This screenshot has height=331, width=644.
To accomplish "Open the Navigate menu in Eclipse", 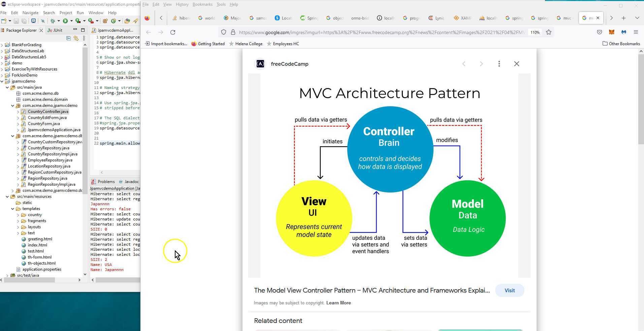I will coord(30,13).
